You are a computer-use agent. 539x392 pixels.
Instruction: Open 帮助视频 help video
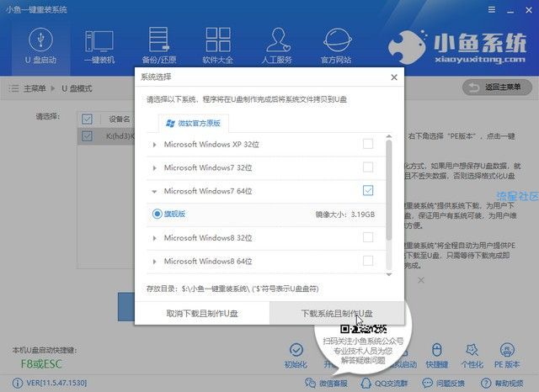tap(502, 383)
